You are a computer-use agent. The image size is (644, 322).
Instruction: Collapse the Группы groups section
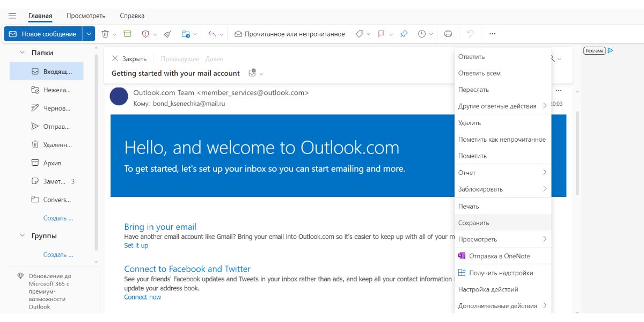(22, 236)
